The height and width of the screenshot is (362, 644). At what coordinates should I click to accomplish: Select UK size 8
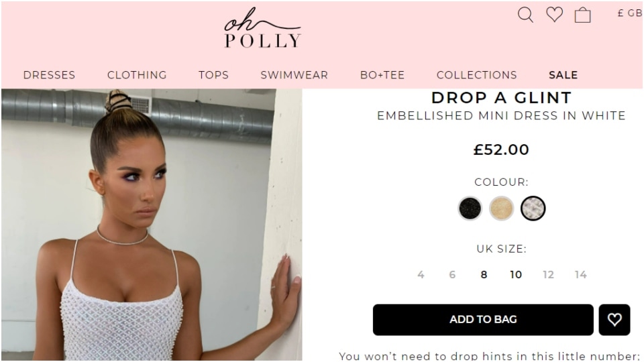(484, 275)
